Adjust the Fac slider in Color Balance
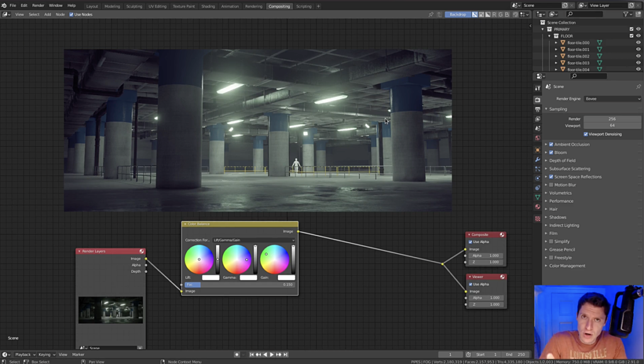The image size is (644, 364). pos(240,285)
